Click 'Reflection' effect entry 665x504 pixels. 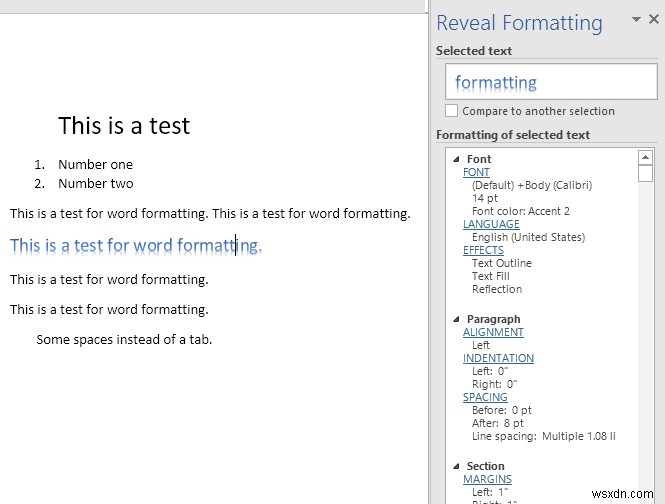497,289
